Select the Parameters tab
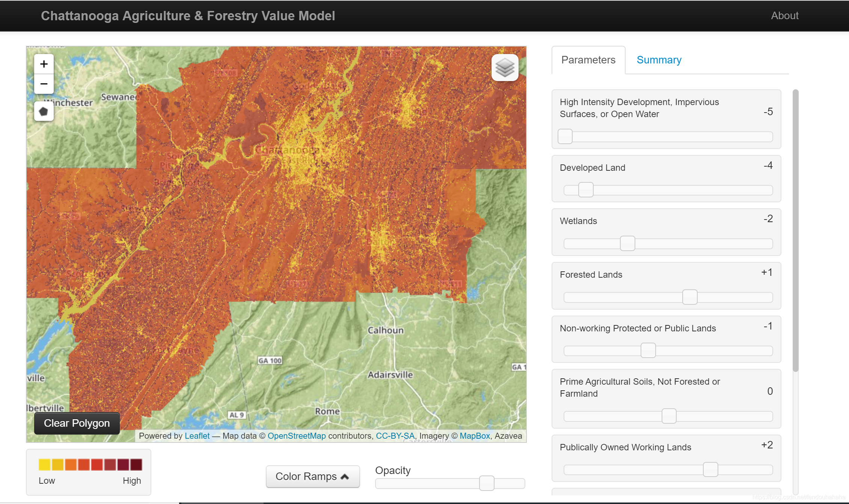This screenshot has width=849, height=504. 588,60
